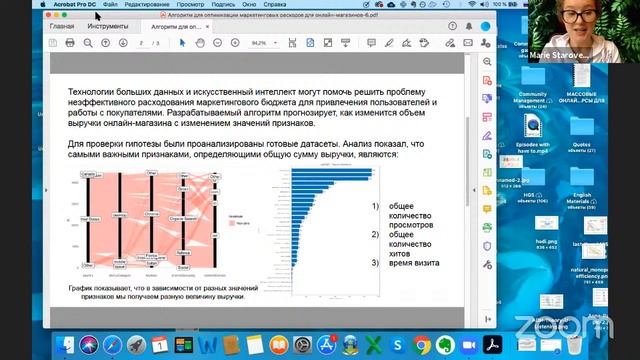Viewport: 640px width, 360px height.
Task: Click the Share link icon
Action: pyautogui.click(x=450, y=43)
